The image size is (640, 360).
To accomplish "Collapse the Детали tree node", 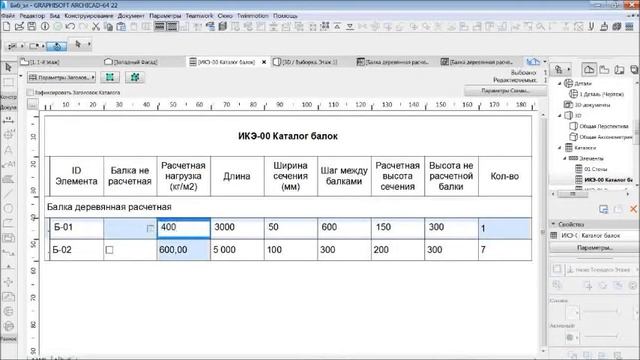I will coord(560,83).
